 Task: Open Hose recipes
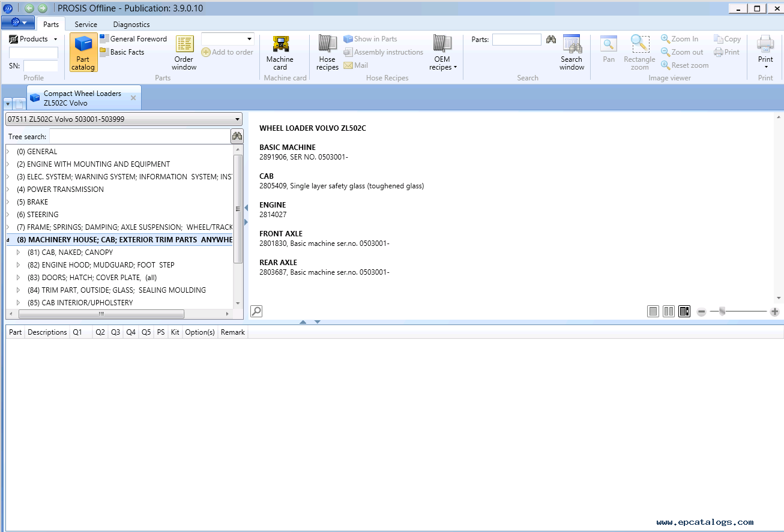[x=327, y=53]
